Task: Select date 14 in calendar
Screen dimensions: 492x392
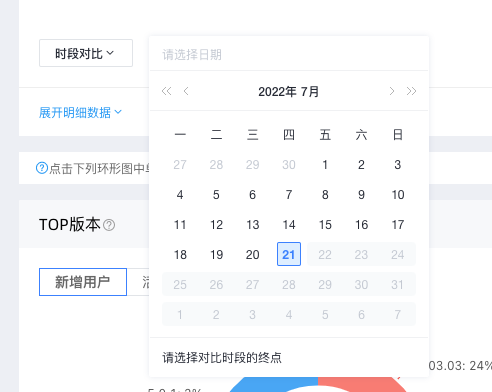Action: (x=289, y=225)
